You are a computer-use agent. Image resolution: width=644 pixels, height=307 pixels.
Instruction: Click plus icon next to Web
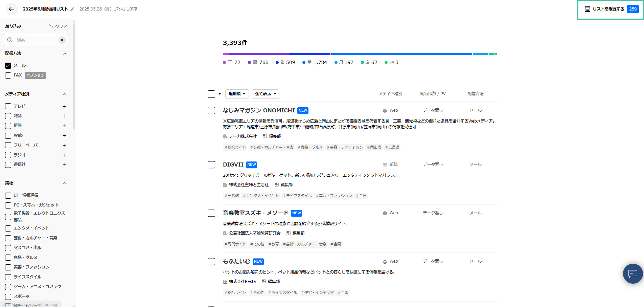tap(65, 135)
